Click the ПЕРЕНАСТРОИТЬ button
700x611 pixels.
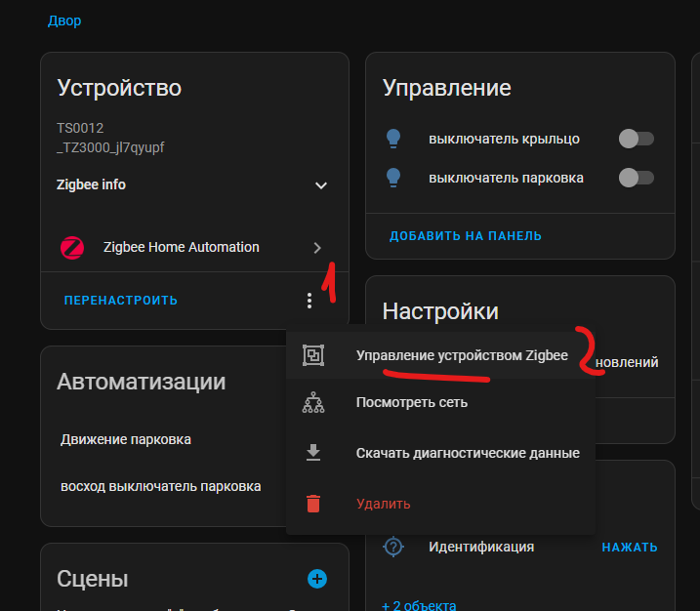click(x=121, y=301)
